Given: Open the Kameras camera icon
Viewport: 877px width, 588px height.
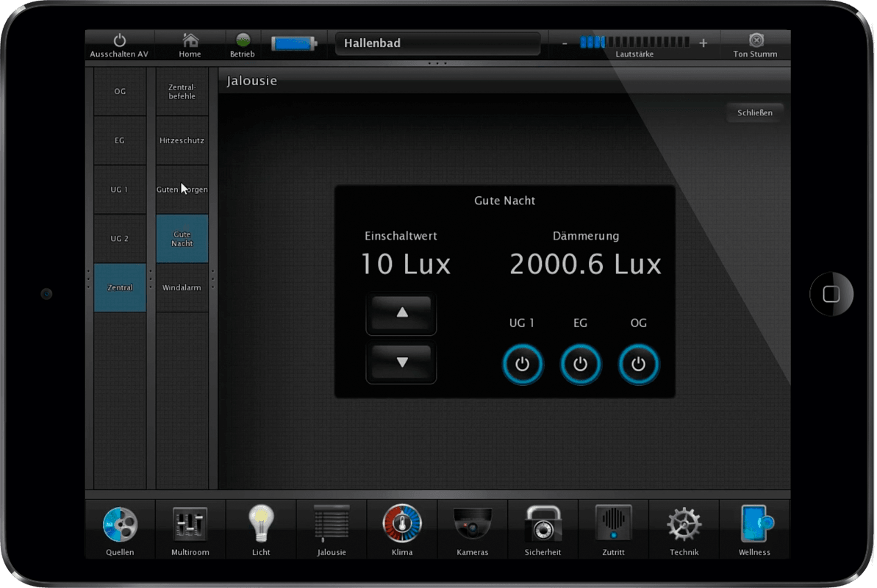Looking at the screenshot, I should [x=472, y=525].
